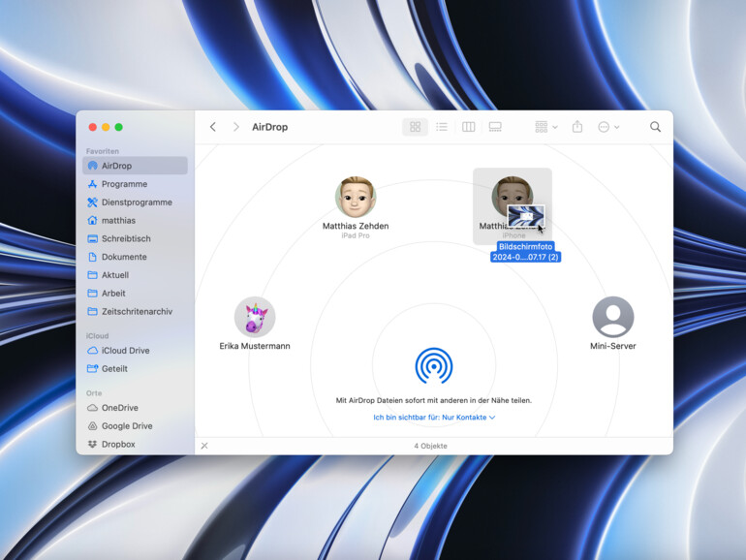746x560 pixels.
Task: Switch to icon grid view
Action: (x=415, y=127)
